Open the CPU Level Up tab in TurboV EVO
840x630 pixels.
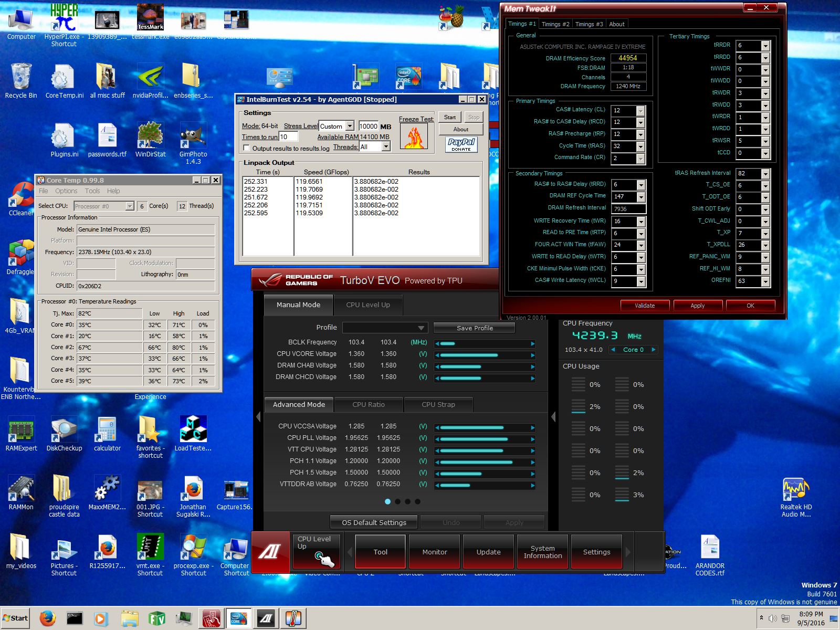pos(368,304)
